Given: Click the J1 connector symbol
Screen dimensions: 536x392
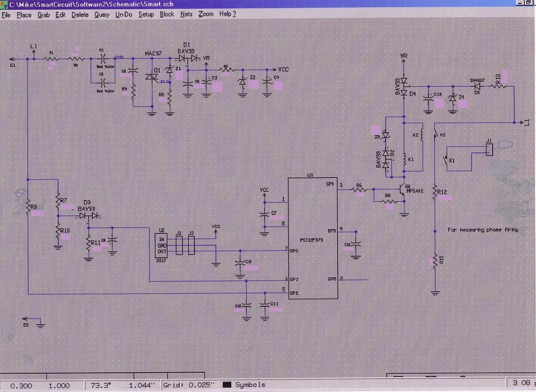Looking at the screenshot, I should tap(488, 150).
